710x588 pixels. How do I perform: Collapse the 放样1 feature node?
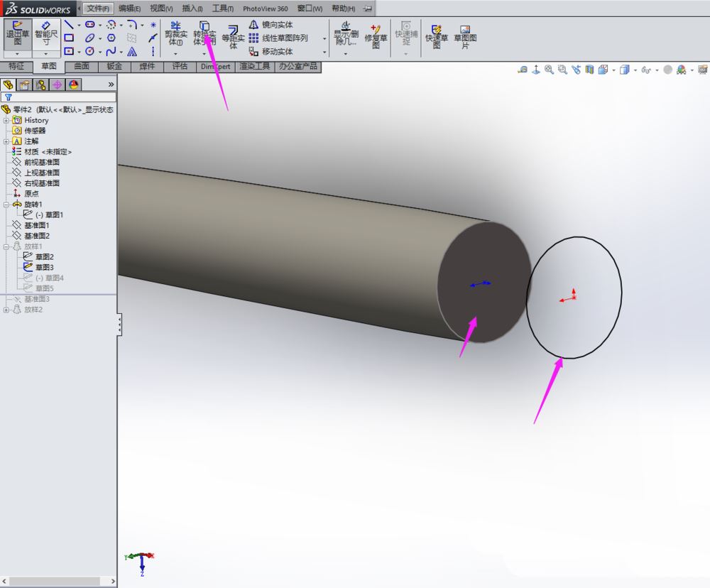[x=6, y=246]
